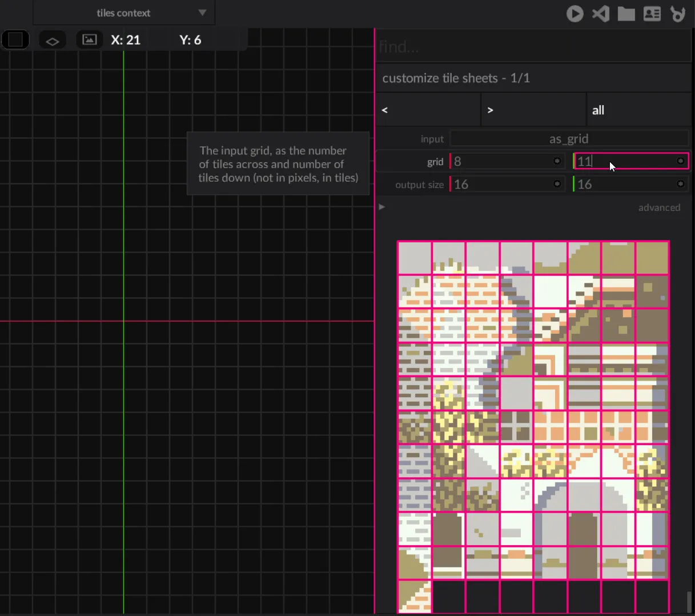Click the horned logo icon at top right

click(678, 14)
